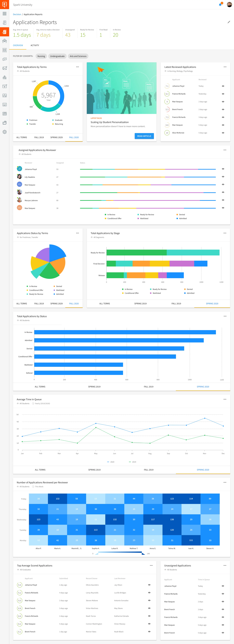The width and height of the screenshot is (234, 644).
Task: Open the analytics chart icon in the sidebar
Action: (4, 105)
